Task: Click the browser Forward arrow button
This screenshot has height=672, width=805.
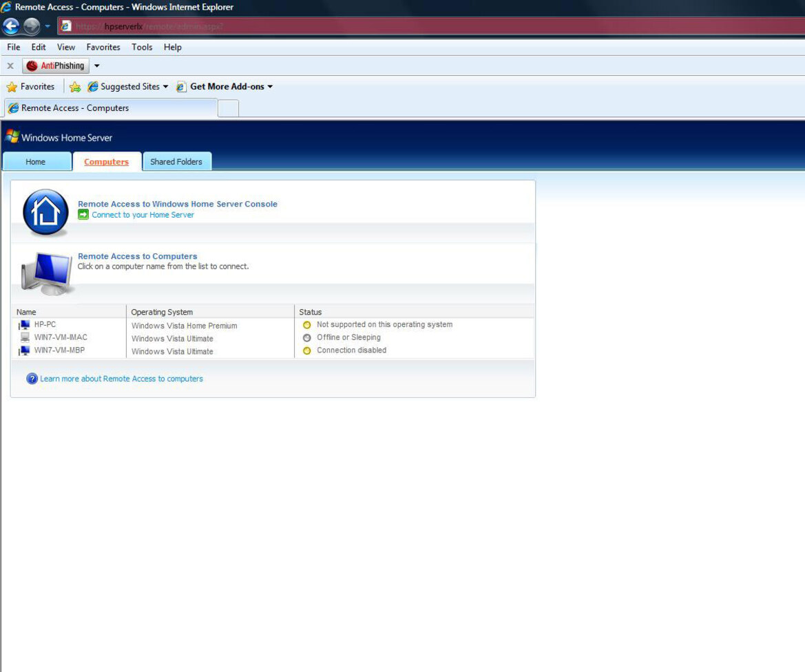Action: [x=32, y=26]
